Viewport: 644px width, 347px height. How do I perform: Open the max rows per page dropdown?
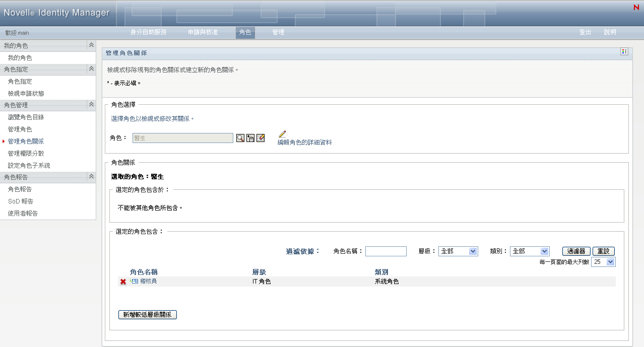pyautogui.click(x=603, y=262)
